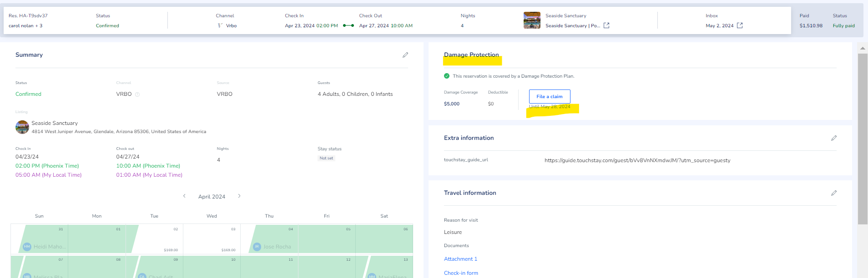Image resolution: width=868 pixels, height=278 pixels.
Task: Click the File a claim button
Action: (550, 96)
